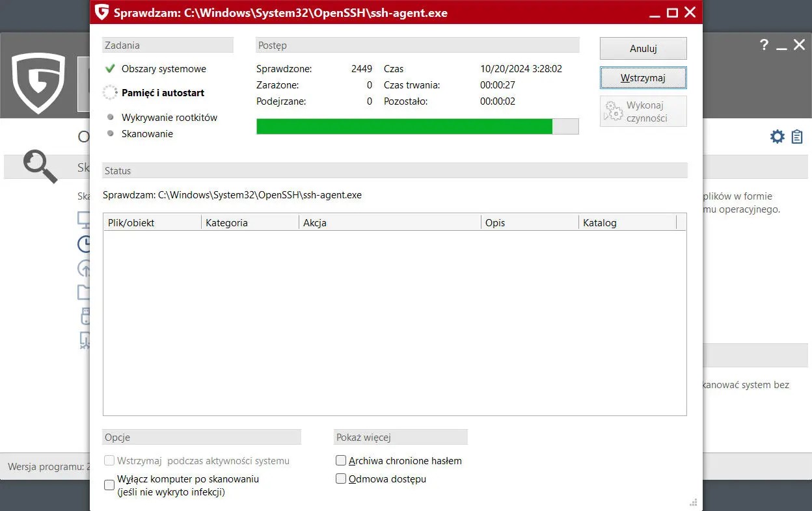The width and height of the screenshot is (812, 511).
Task: Open the rootkit check icon in the sidebar
Action: tap(85, 341)
